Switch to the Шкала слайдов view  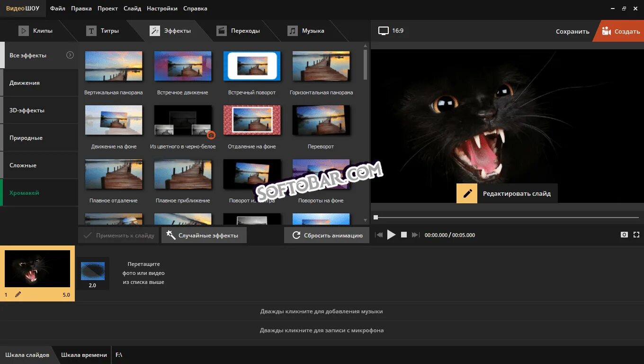pyautogui.click(x=27, y=355)
